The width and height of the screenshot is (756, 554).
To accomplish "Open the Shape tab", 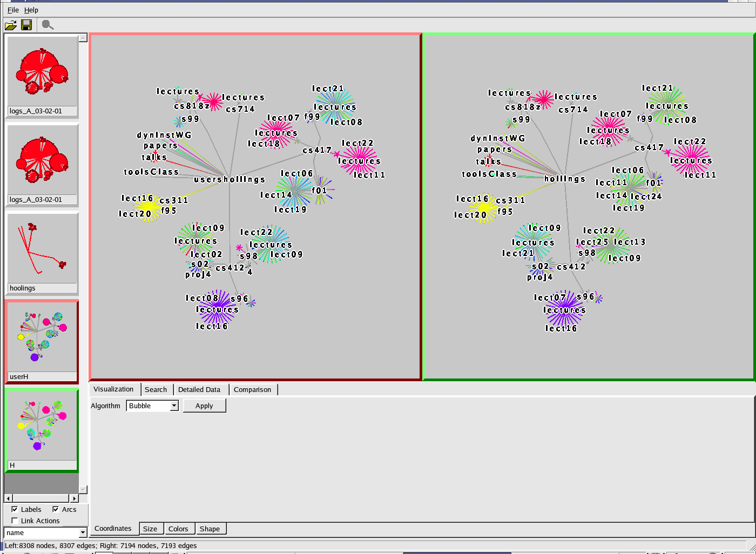I will pos(210,529).
